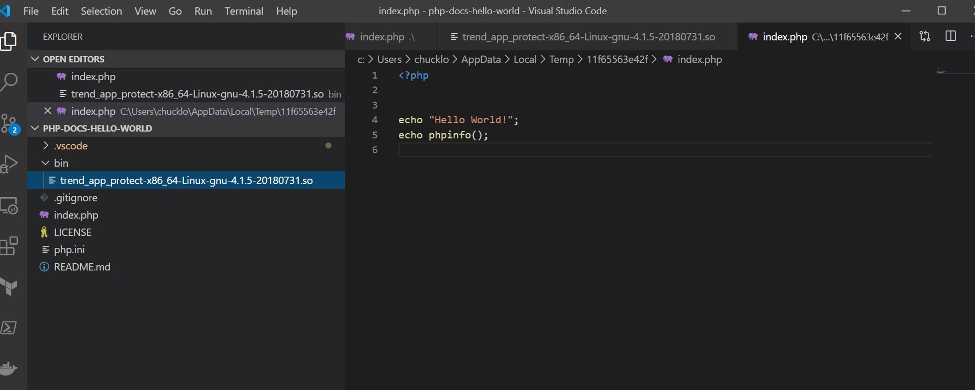
Task: Minimize the VS Code window
Action: pyautogui.click(x=906, y=11)
